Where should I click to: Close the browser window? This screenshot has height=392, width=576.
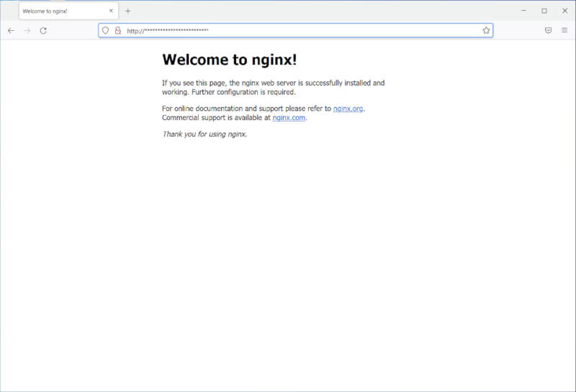(x=565, y=11)
